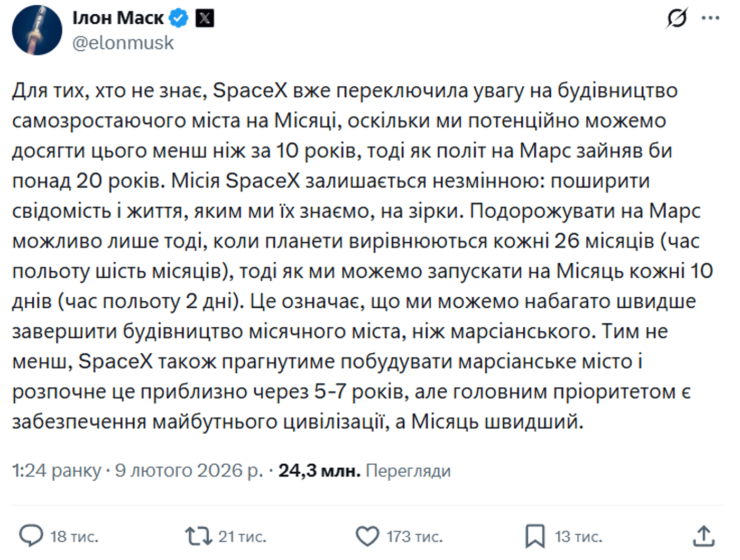Click the name Ілон Маск
Viewport: 740px width, 560px height.
(x=116, y=17)
